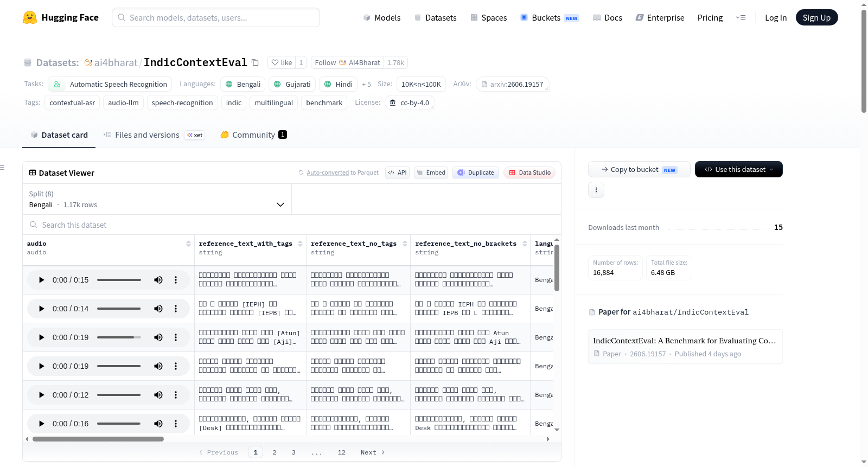The height and width of the screenshot is (467, 868).
Task: Go to the Next viewer page
Action: click(x=373, y=452)
